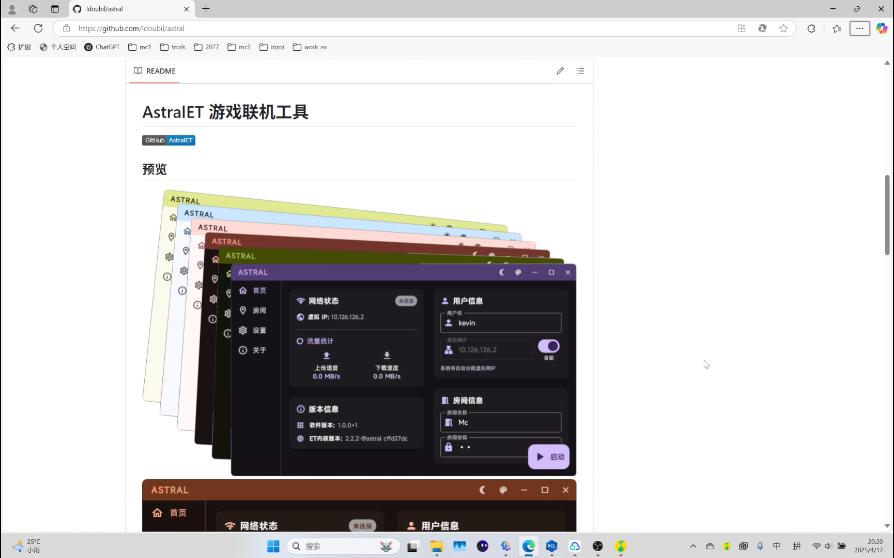Open the cloud app on the taskbar
Viewport: 894px width, 558px height.
(x=574, y=546)
